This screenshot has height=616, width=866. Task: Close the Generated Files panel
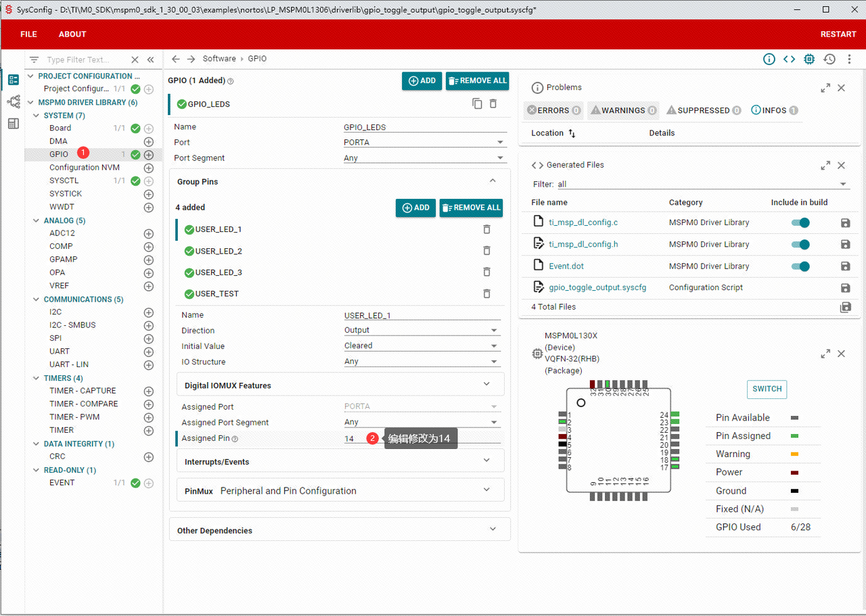coord(841,166)
